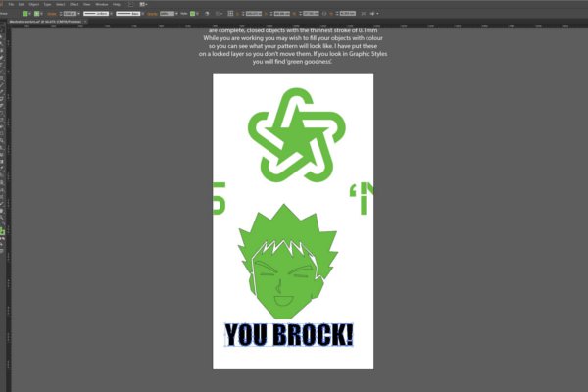Expand the graphic Style dropdown arrow

pos(198,14)
